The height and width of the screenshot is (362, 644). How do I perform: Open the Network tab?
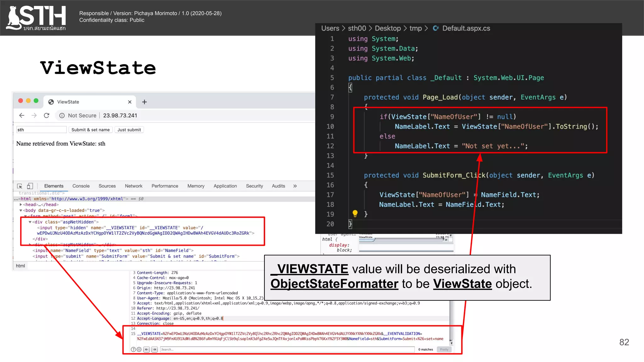click(x=134, y=186)
